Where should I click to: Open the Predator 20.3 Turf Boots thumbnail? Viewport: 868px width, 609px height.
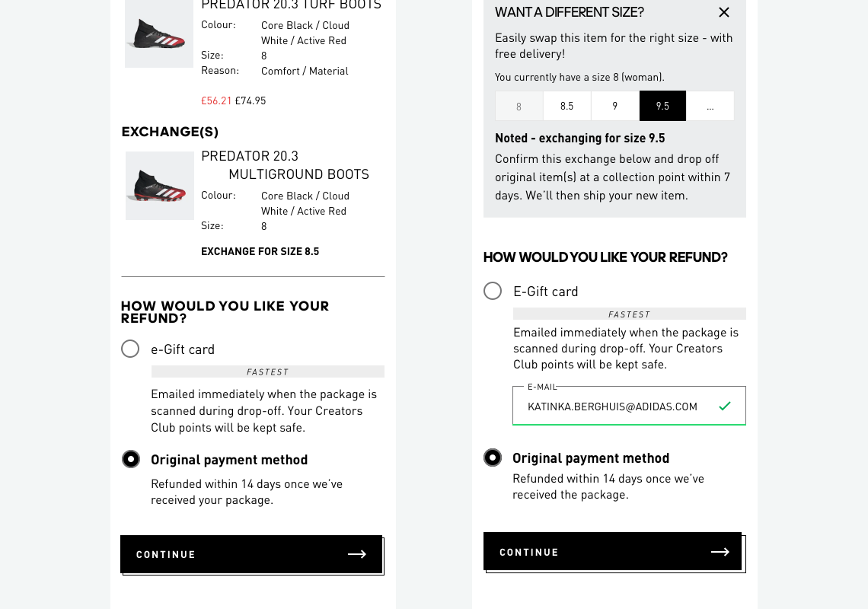[x=159, y=34]
